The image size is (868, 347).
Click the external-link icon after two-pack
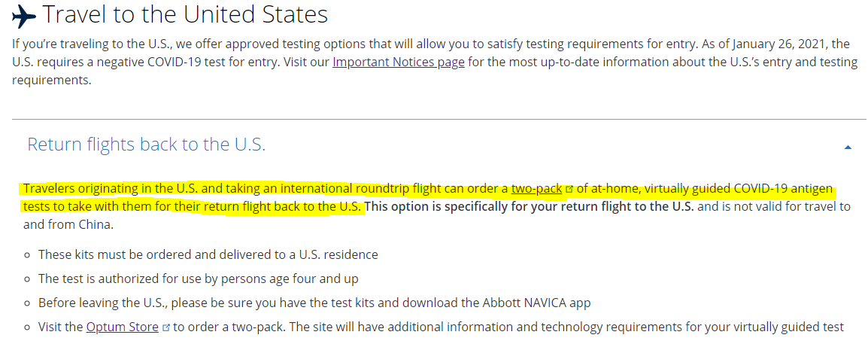[569, 190]
